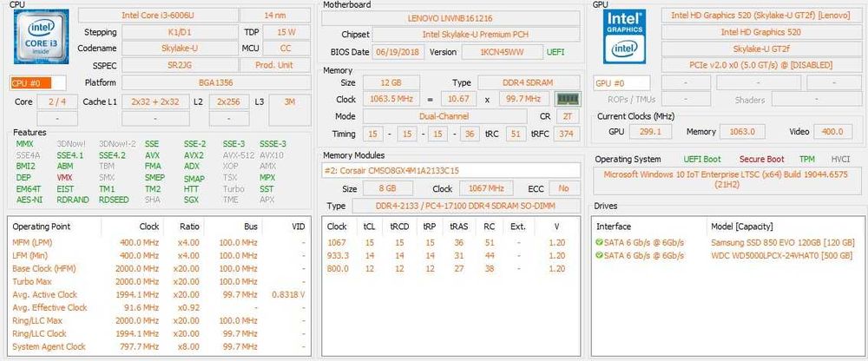Image resolution: width=868 pixels, height=361 pixels.
Task: Click the 2x32 + 2x32 L1 cache value
Action: point(155,102)
